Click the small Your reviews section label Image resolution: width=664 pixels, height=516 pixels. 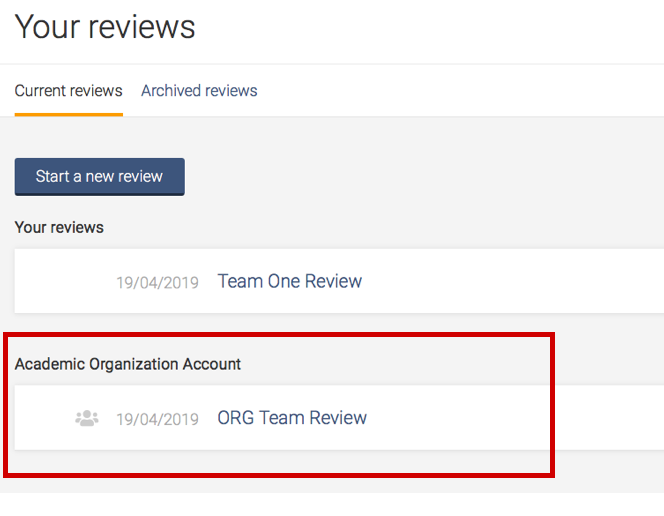coord(59,227)
